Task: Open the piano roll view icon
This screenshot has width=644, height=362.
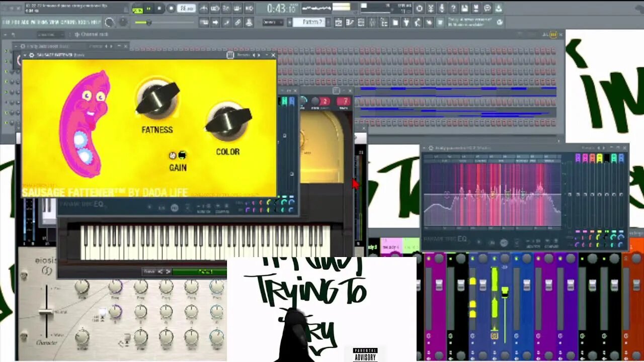Action: click(x=350, y=23)
